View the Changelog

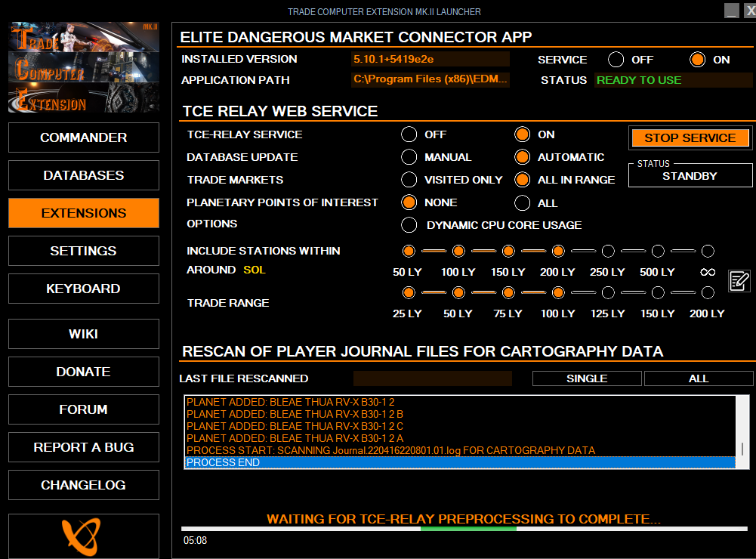84,485
